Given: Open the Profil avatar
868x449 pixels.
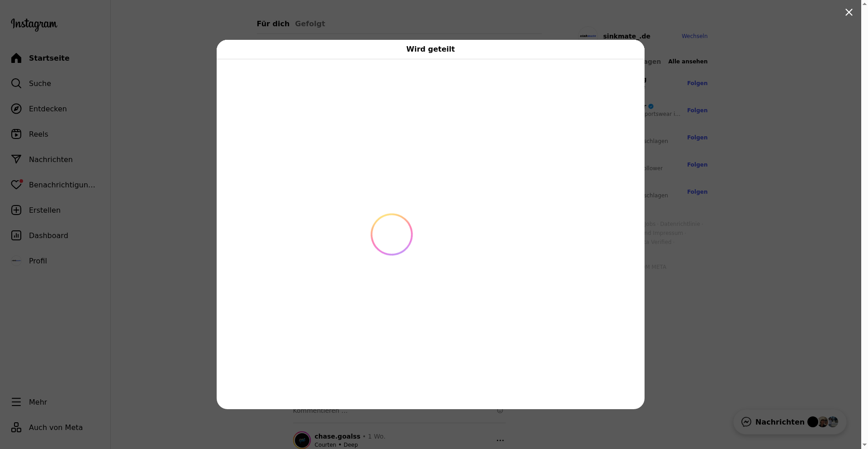Looking at the screenshot, I should [16, 261].
